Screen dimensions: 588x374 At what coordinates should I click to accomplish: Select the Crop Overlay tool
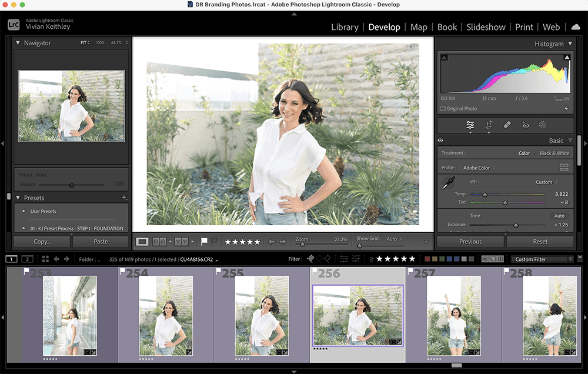488,124
